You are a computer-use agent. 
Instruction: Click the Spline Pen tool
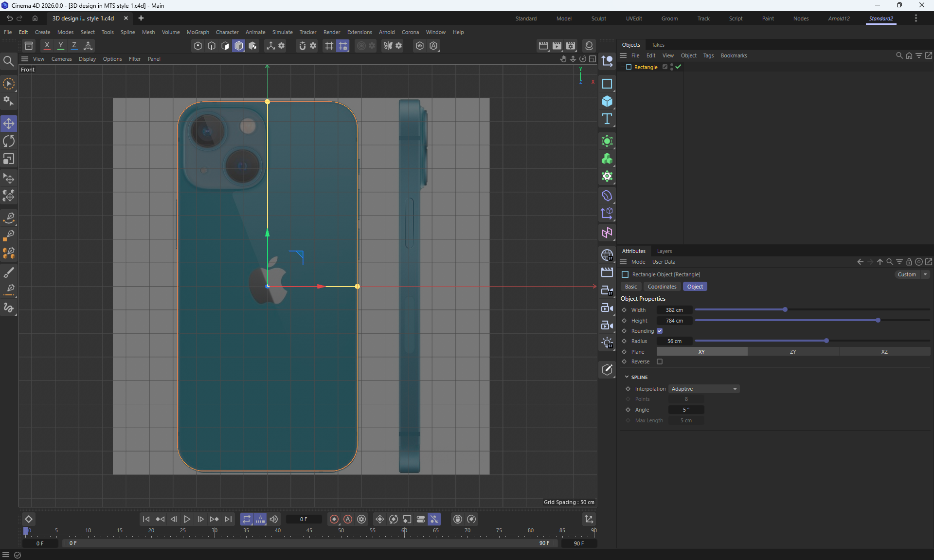[x=9, y=217]
